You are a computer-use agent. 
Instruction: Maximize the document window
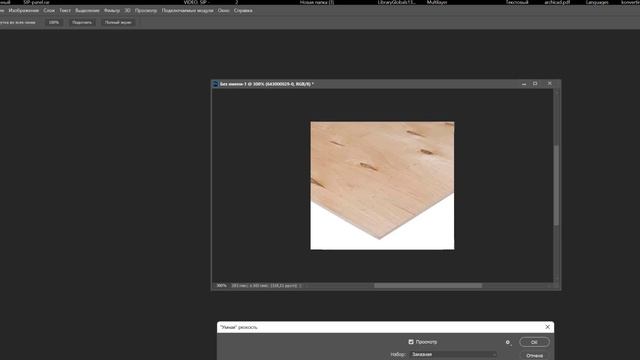[535, 84]
